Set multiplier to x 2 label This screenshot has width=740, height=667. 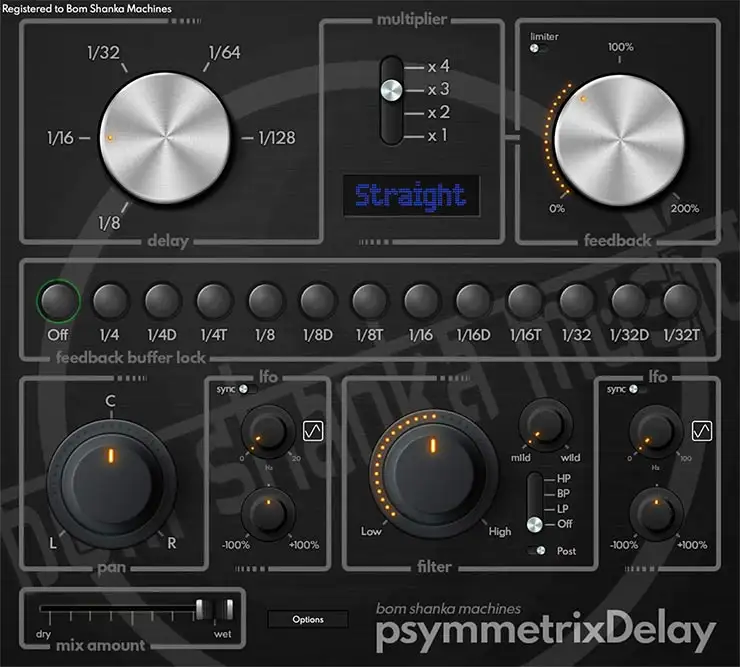tap(438, 113)
